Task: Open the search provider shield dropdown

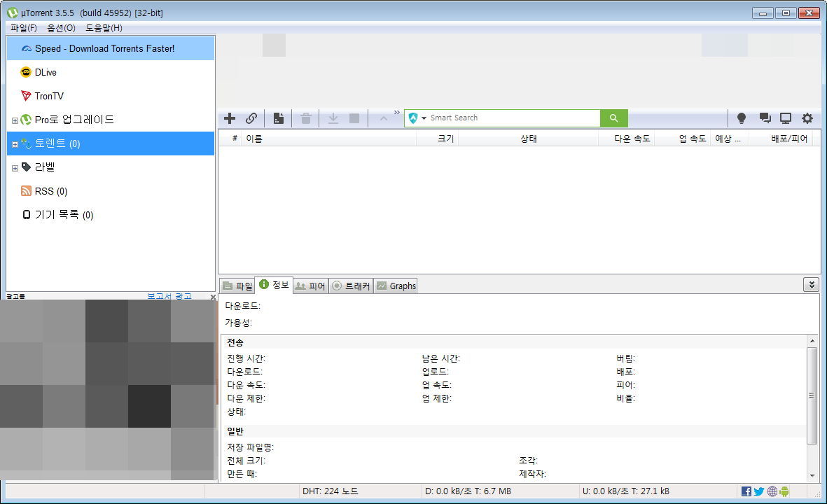Action: 417,118
